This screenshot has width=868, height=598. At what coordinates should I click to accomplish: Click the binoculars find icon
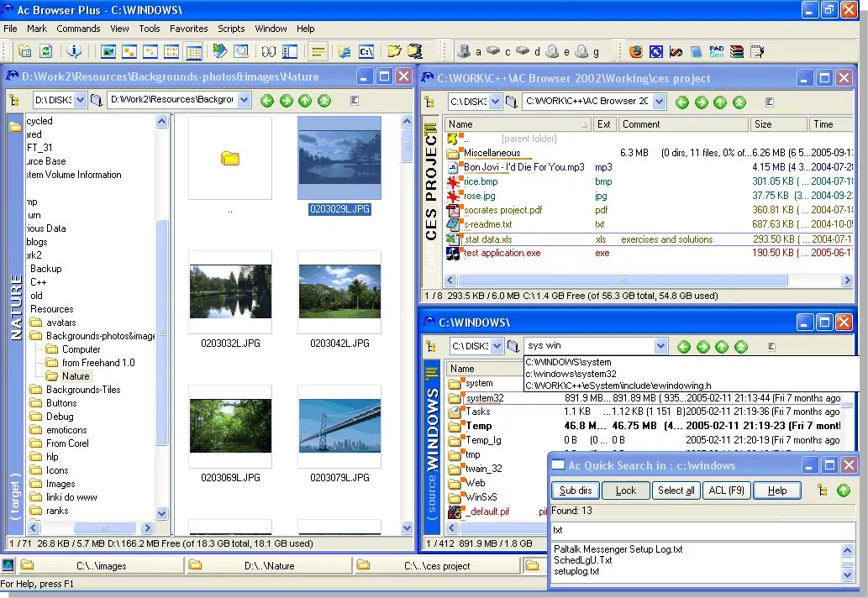point(269,52)
